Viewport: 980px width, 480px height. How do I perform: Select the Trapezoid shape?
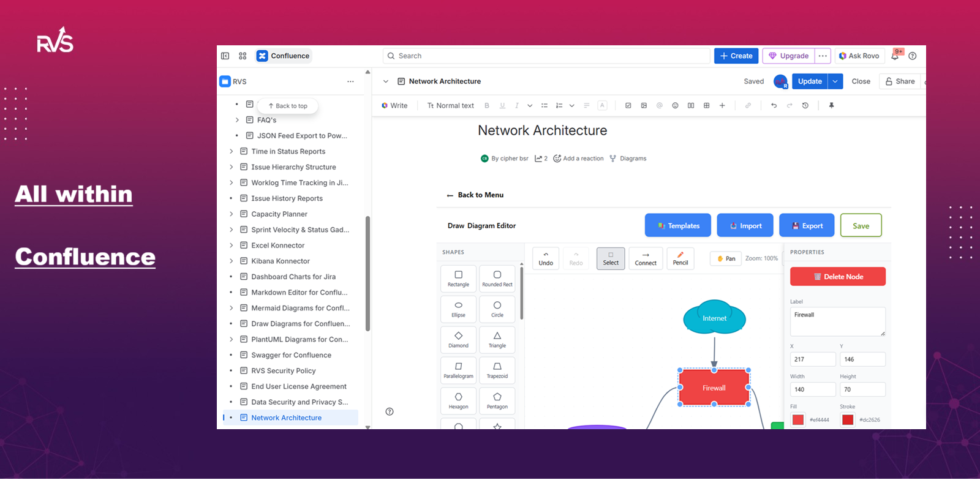(x=497, y=370)
